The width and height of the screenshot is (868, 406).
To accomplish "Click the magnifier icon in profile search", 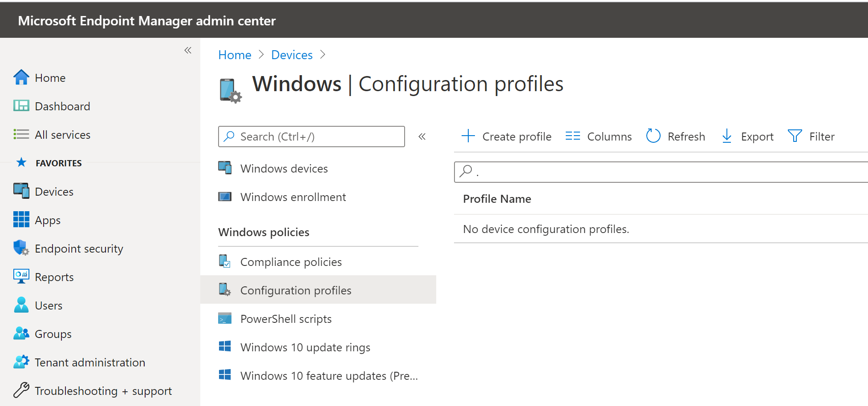I will click(x=466, y=171).
